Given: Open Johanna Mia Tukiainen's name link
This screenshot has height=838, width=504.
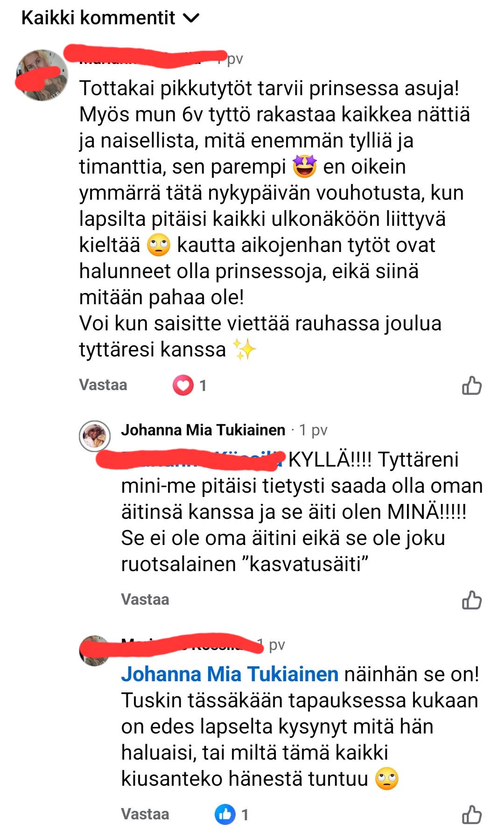Looking at the screenshot, I should pyautogui.click(x=203, y=430).
